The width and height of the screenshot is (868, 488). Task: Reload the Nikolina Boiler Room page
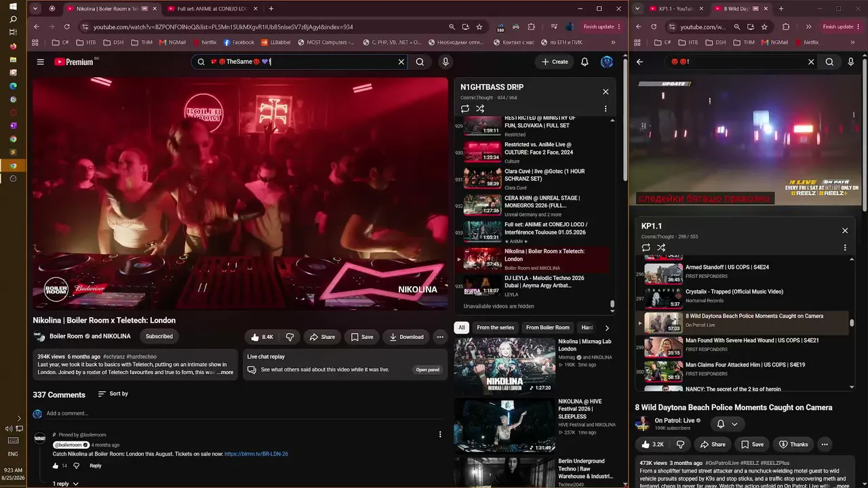click(66, 26)
